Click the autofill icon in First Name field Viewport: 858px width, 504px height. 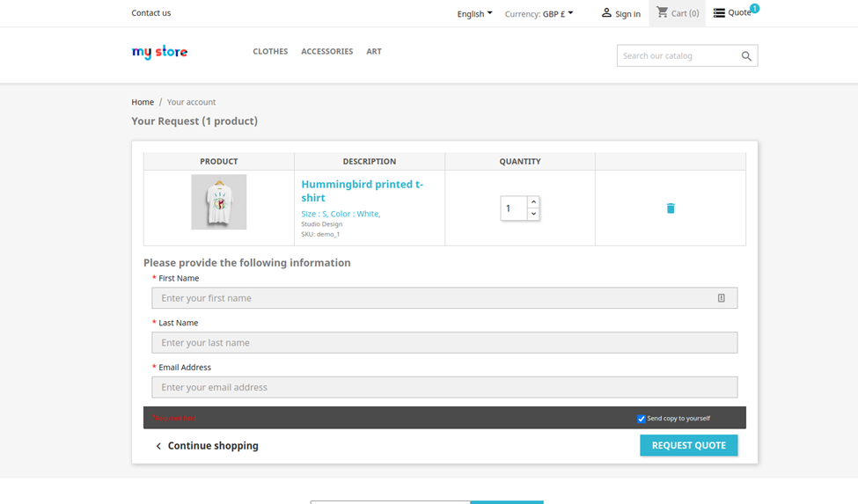[722, 298]
